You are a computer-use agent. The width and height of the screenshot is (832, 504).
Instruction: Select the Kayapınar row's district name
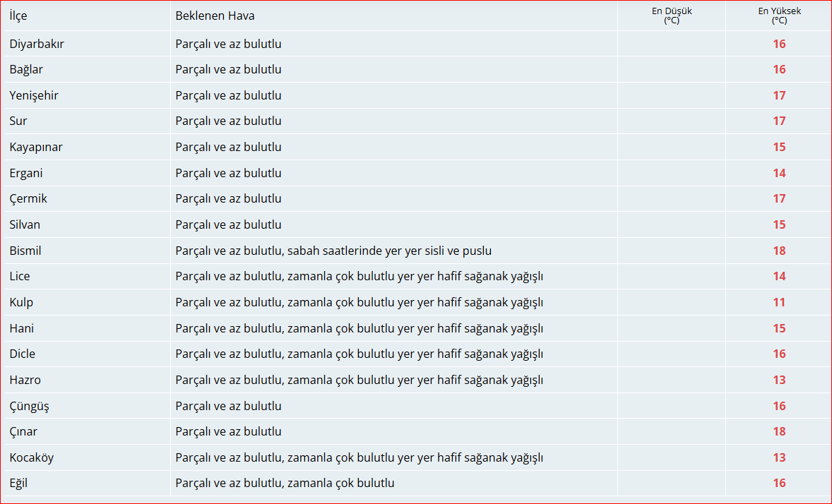click(x=36, y=147)
